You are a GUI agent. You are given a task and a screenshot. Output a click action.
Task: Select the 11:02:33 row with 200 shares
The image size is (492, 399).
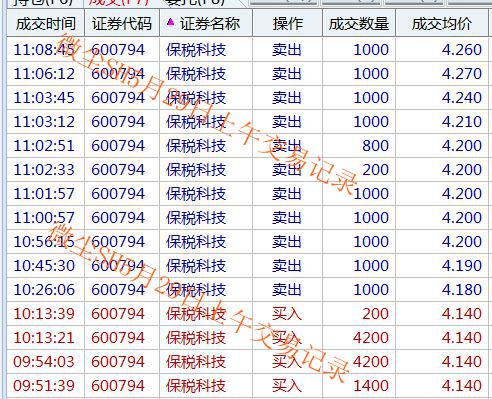pyautogui.click(x=247, y=170)
